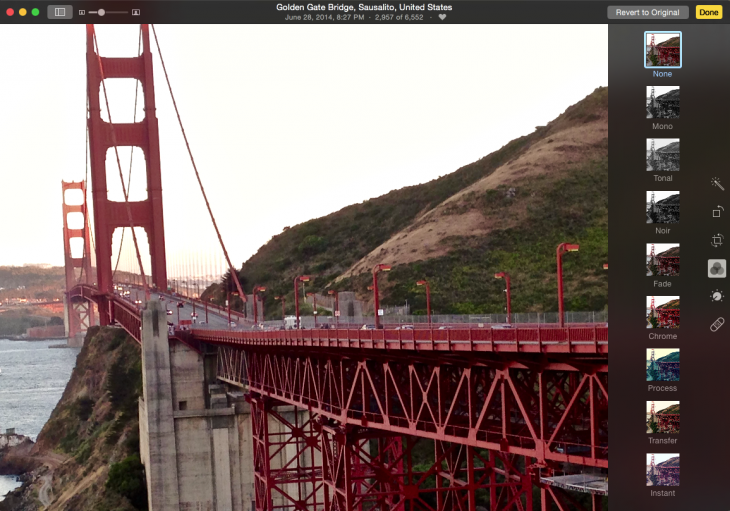This screenshot has height=511, width=730.
Task: Apply the Instant filter thumbnail
Action: click(662, 470)
